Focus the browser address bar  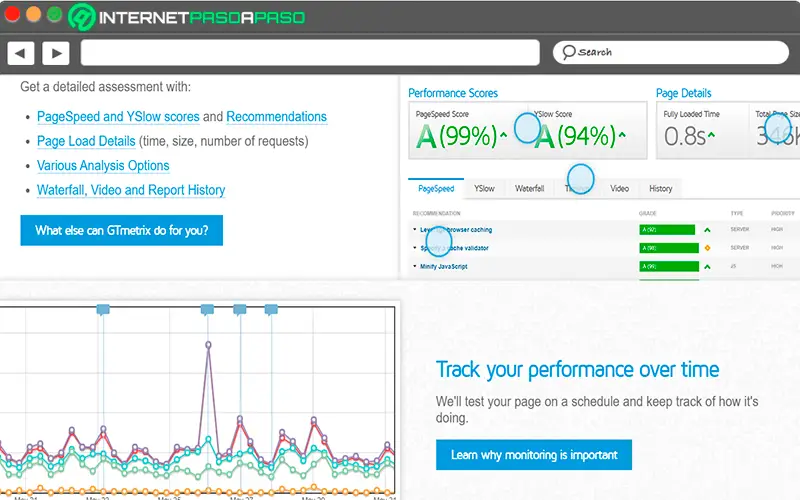[x=310, y=53]
